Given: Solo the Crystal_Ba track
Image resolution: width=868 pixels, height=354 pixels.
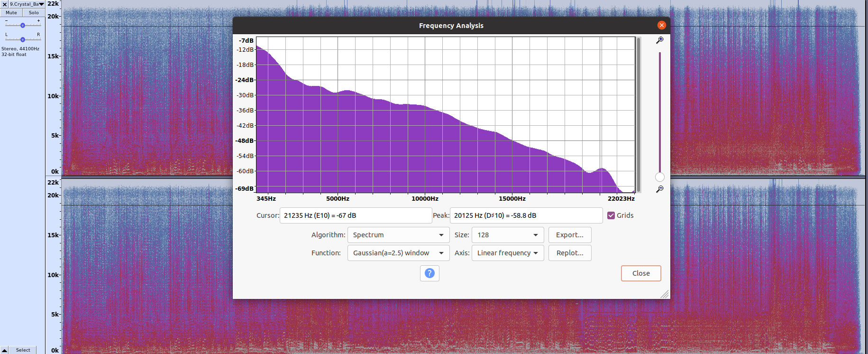Looking at the screenshot, I should [34, 13].
